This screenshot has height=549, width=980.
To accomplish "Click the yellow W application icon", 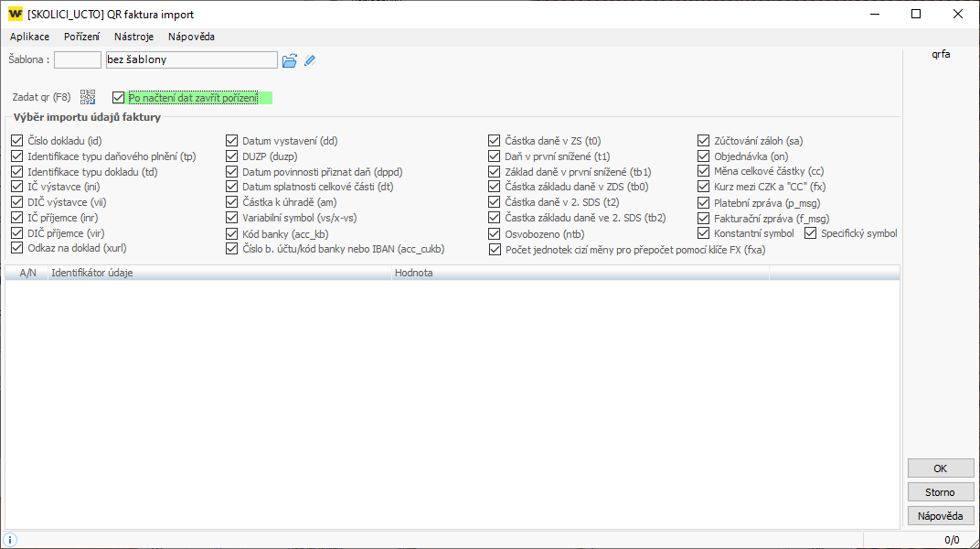I will tap(16, 14).
